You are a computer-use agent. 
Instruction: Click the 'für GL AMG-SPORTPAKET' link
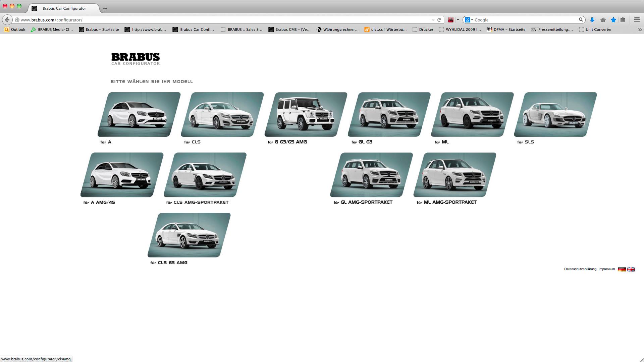(363, 202)
